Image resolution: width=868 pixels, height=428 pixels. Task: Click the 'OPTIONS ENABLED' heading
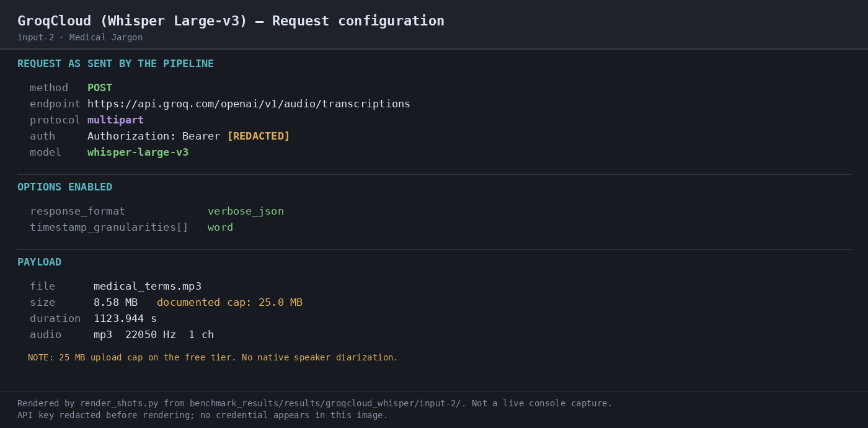(x=64, y=187)
